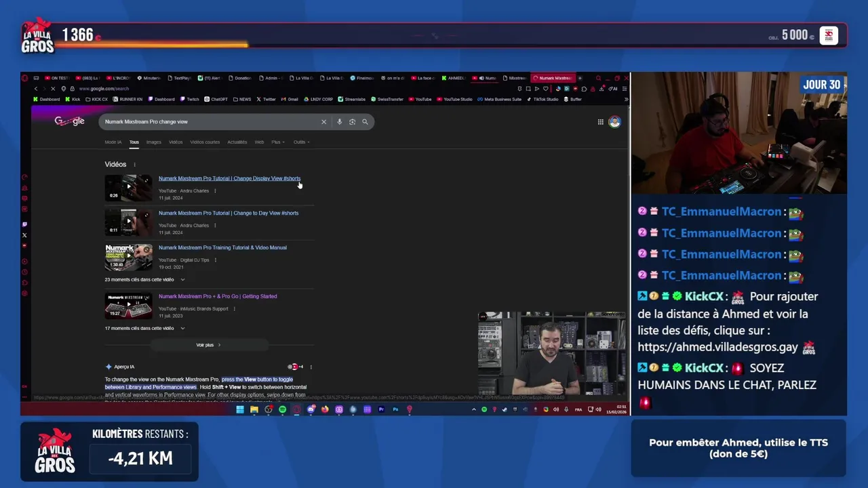868x488 pixels.
Task: Open the Google account avatar
Action: click(x=614, y=122)
